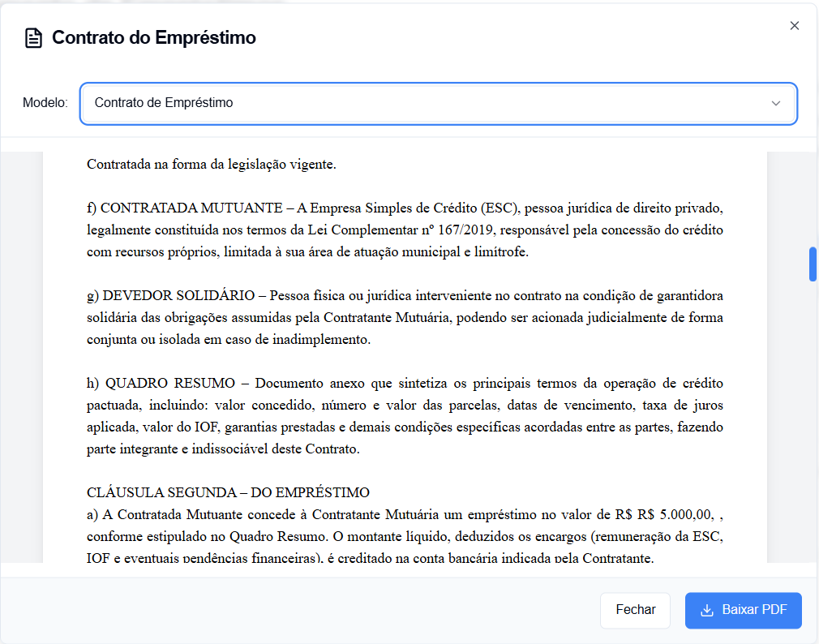The width and height of the screenshot is (819, 644).
Task: Click the line 'Contratada na forma da legislação vigente'
Action: pos(212,164)
